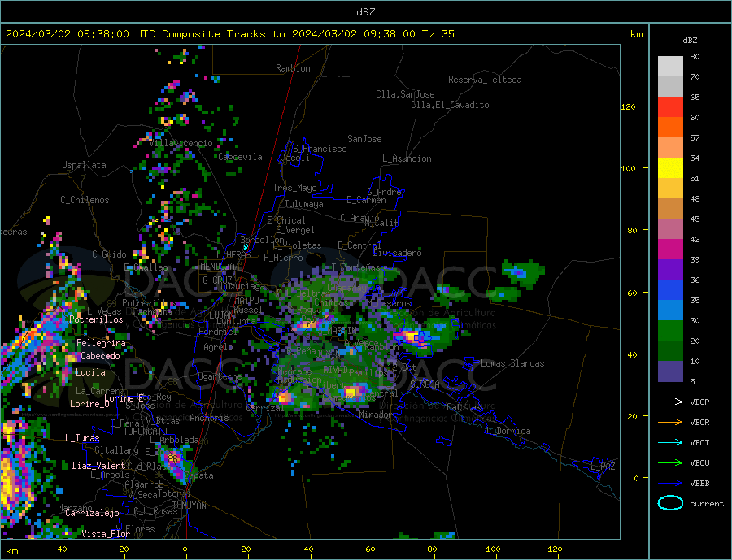This screenshot has height=560, width=732.
Task: Click the Reserva_Telteca place label
Action: pyautogui.click(x=485, y=80)
